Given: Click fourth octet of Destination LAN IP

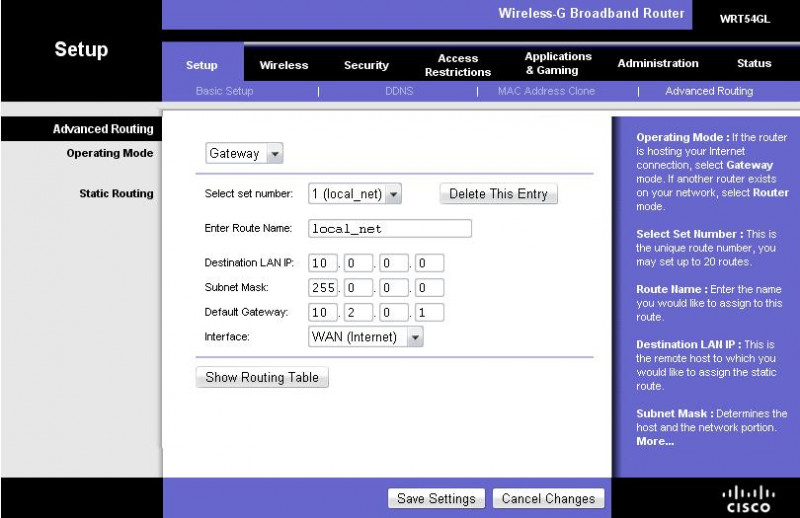Looking at the screenshot, I should coord(430,263).
